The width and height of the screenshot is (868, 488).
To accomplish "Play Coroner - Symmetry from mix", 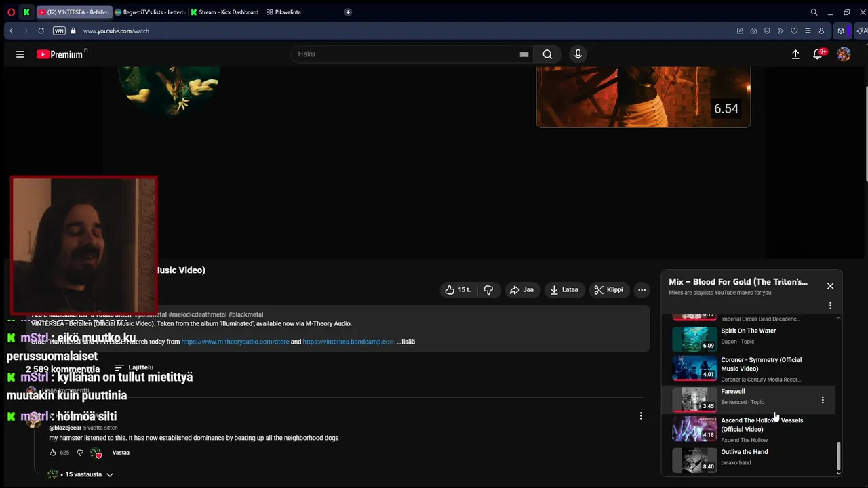I will pyautogui.click(x=749, y=369).
